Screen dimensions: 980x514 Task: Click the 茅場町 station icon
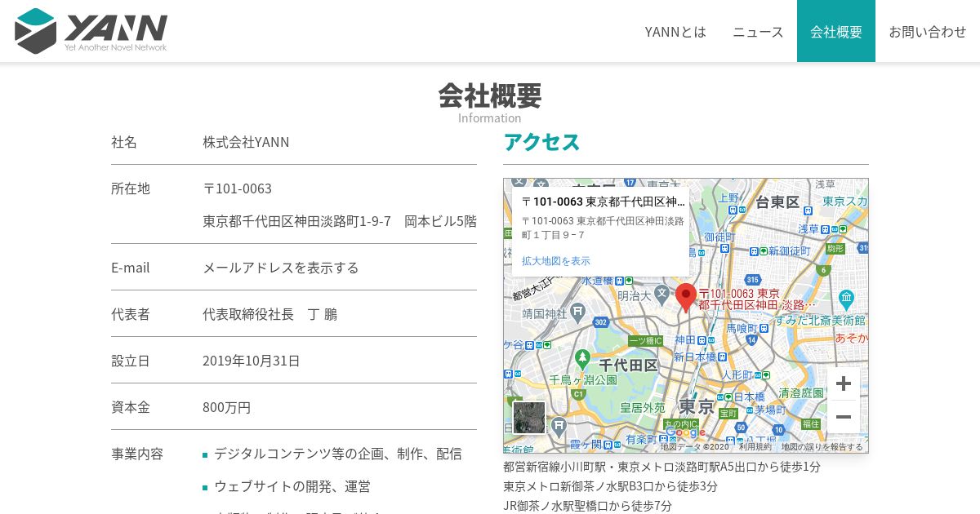748,410
